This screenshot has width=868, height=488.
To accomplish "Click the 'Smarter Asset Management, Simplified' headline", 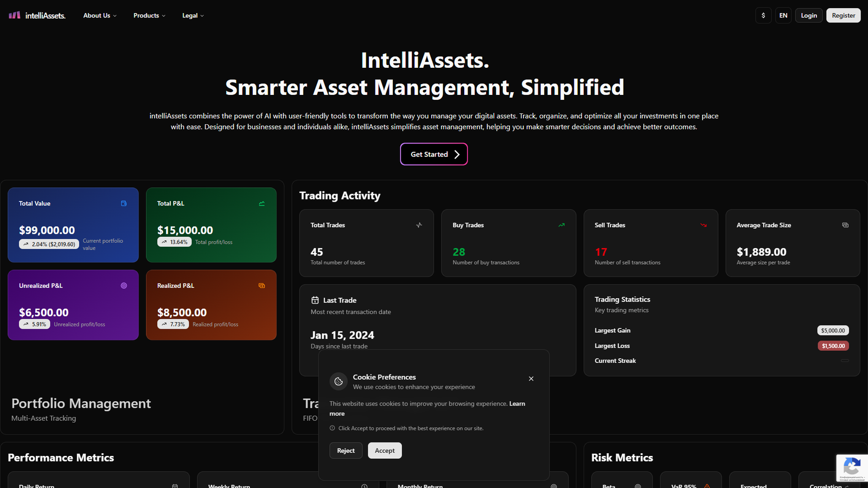I will pos(425,87).
